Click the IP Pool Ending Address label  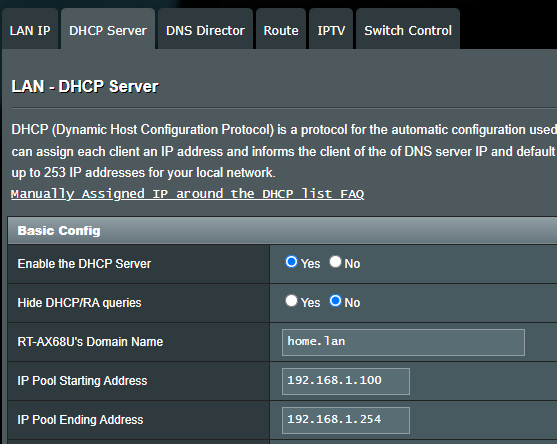(x=80, y=420)
